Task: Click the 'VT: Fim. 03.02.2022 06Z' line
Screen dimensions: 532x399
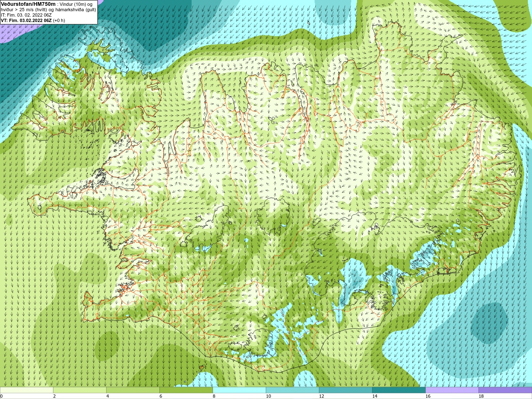Action: click(26, 20)
